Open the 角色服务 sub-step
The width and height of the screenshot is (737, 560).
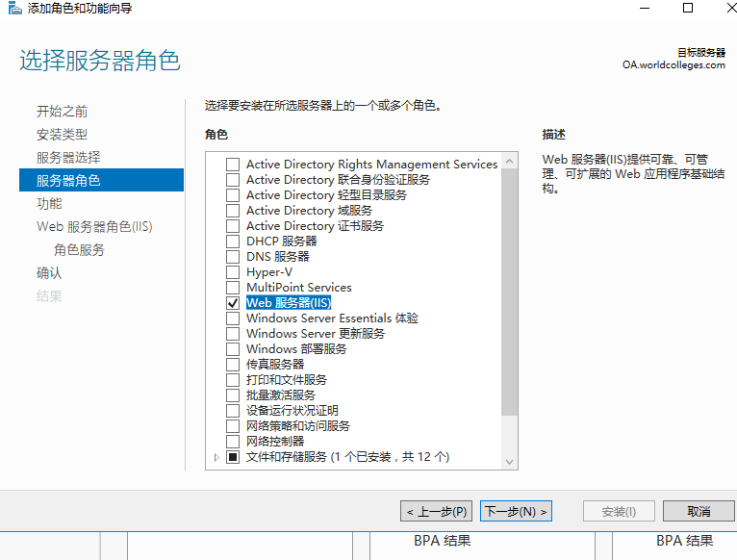click(x=79, y=249)
